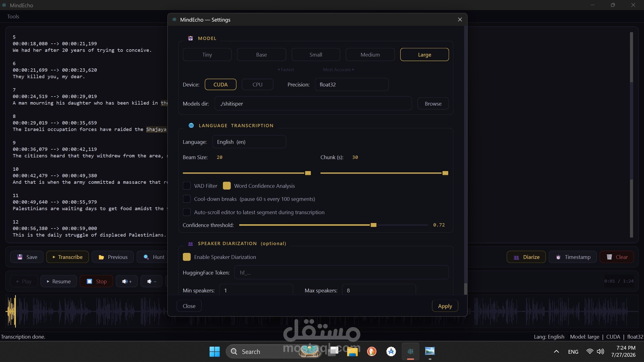Click "Lang: English" in status bar

pos(549,337)
